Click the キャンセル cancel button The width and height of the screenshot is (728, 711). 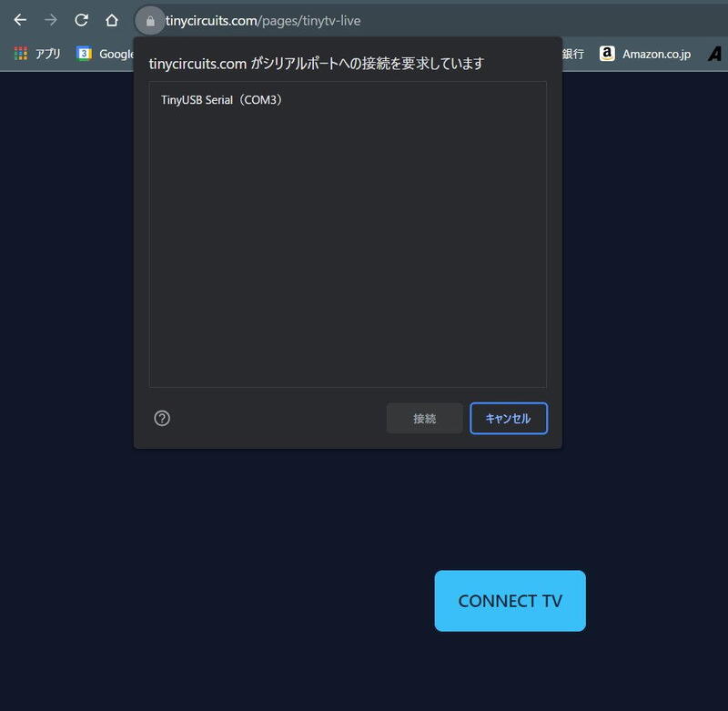tap(509, 419)
